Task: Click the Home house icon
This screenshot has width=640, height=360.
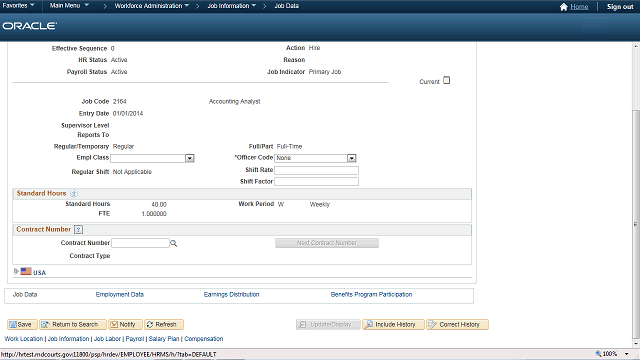Action: 564,7
